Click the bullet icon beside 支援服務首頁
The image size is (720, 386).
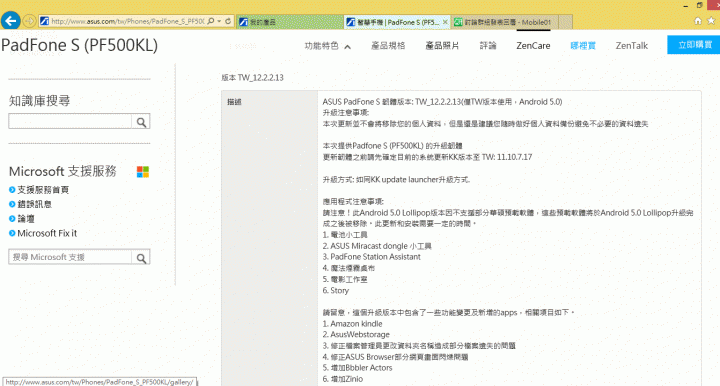(12, 190)
